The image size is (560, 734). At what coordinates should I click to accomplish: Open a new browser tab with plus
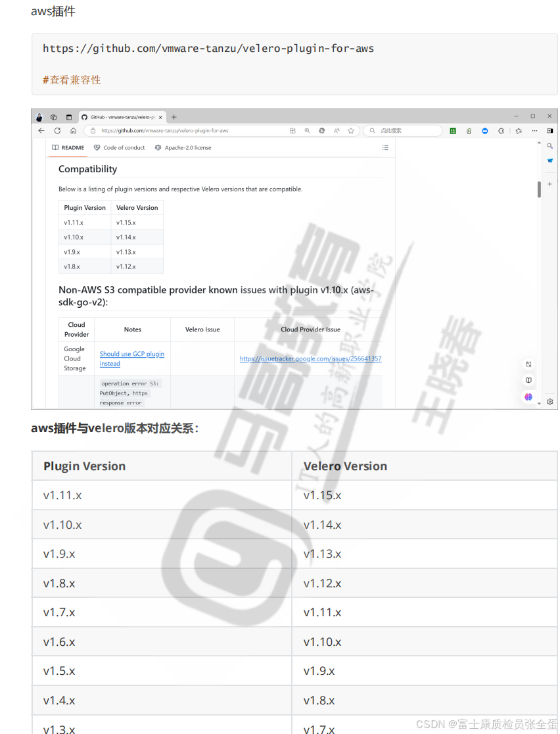click(x=174, y=117)
